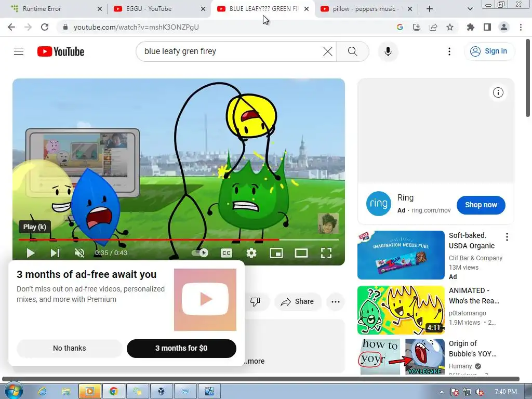Screen dimensions: 532x399
Task: Open the Clif Bar ad thumbnail
Action: [401, 255]
